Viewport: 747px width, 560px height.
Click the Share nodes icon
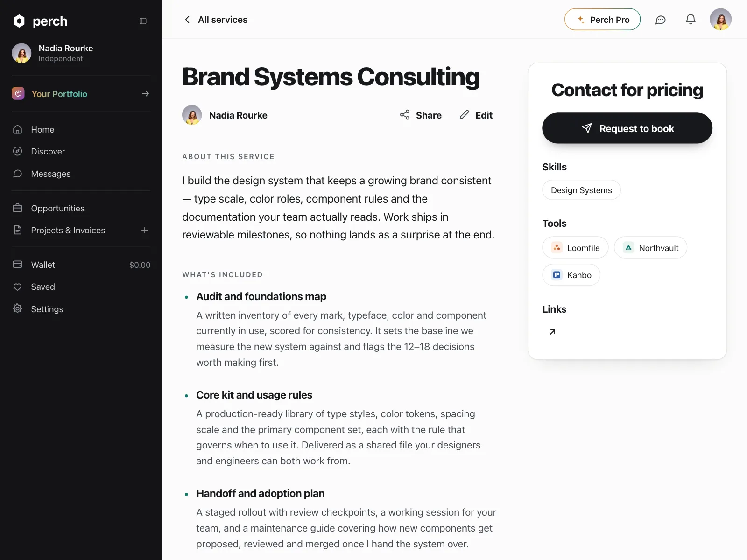(x=405, y=115)
